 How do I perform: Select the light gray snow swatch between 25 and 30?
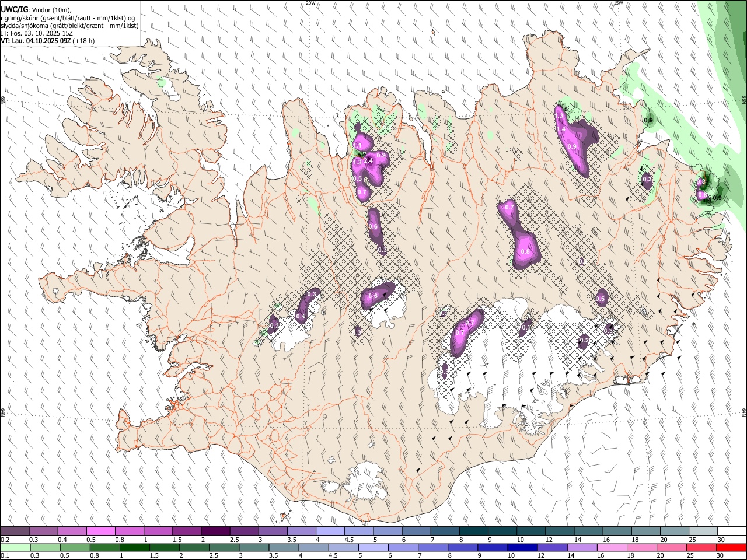[x=703, y=531]
